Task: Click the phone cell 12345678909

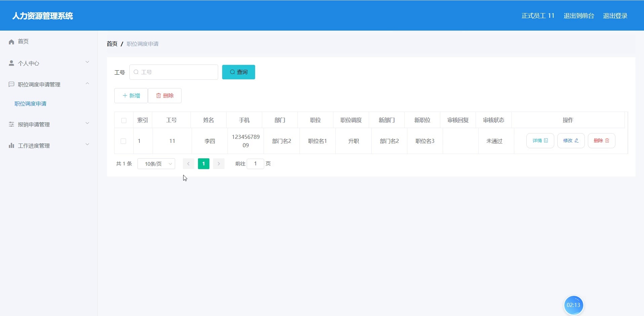Action: (246, 141)
